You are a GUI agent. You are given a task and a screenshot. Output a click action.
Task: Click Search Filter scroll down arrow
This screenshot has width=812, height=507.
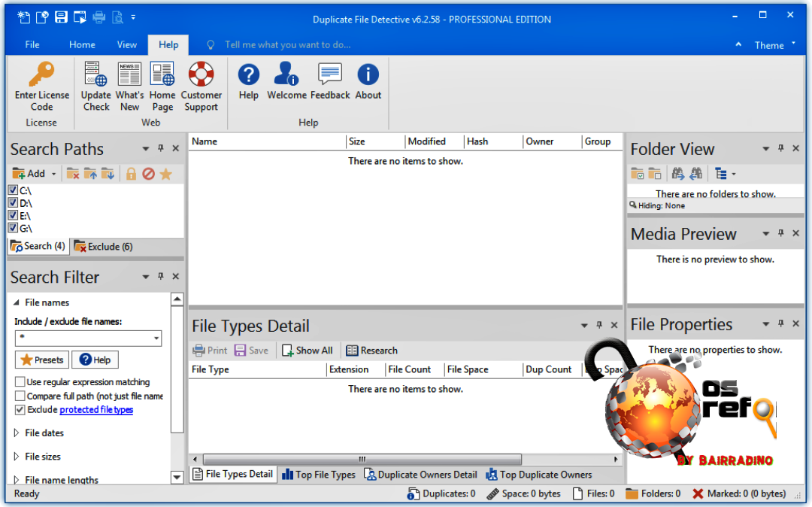click(177, 477)
